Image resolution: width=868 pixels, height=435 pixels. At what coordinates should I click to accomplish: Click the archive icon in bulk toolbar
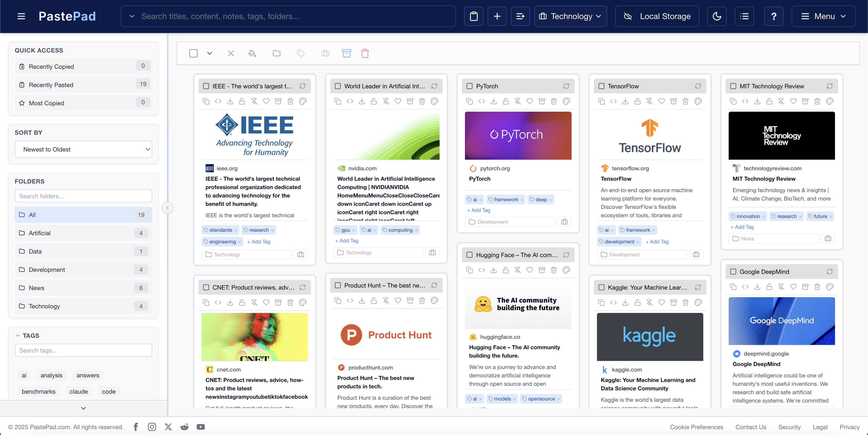tap(346, 53)
